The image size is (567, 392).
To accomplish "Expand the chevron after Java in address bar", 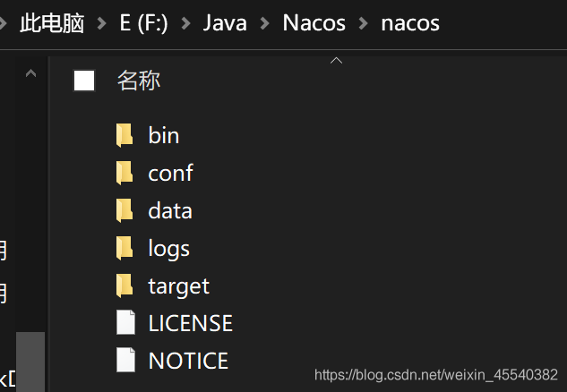I will [265, 23].
